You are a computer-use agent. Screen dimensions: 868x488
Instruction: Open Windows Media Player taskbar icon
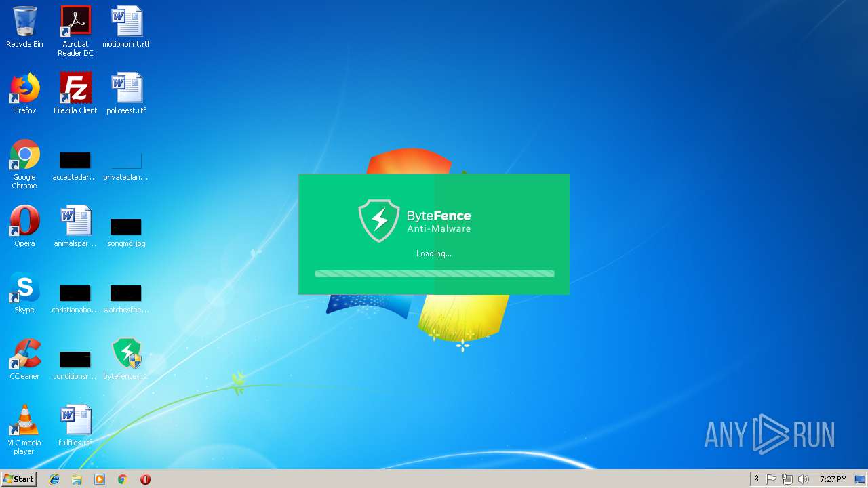click(100, 479)
